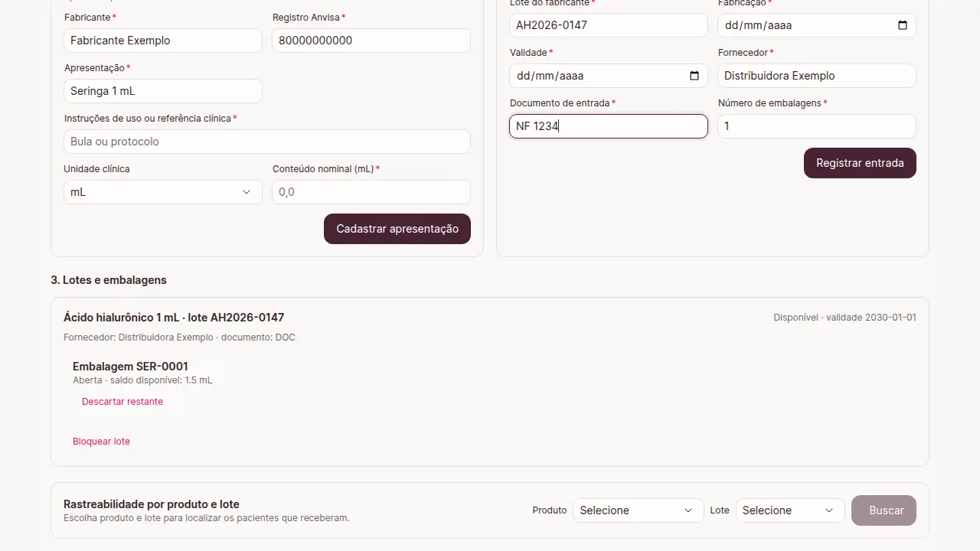Click the Documento de entrada field

(x=609, y=126)
